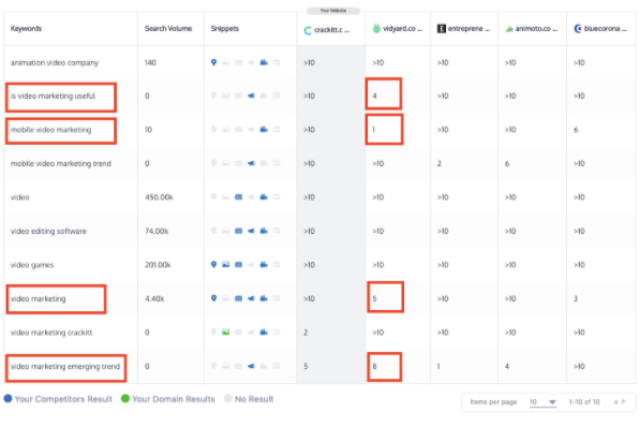The width and height of the screenshot is (640, 427).
Task: Click green image snippet icon for video marketing crackitt
Action: point(226,332)
